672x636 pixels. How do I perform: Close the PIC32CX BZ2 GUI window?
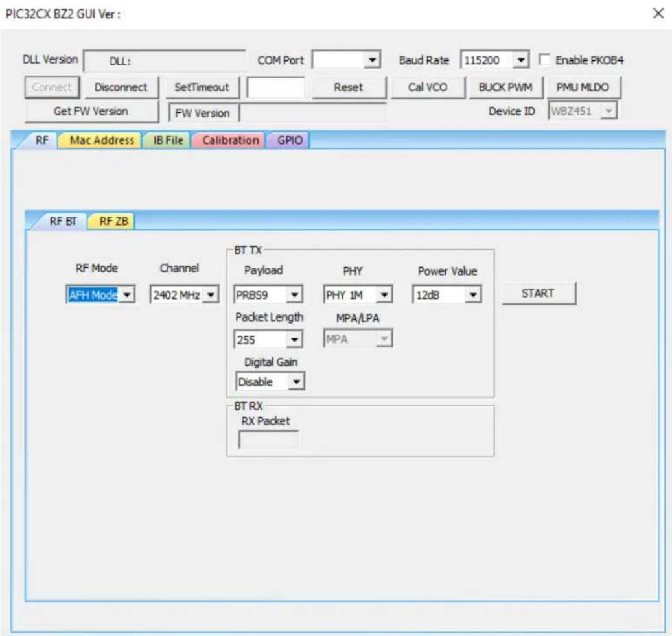coord(658,14)
